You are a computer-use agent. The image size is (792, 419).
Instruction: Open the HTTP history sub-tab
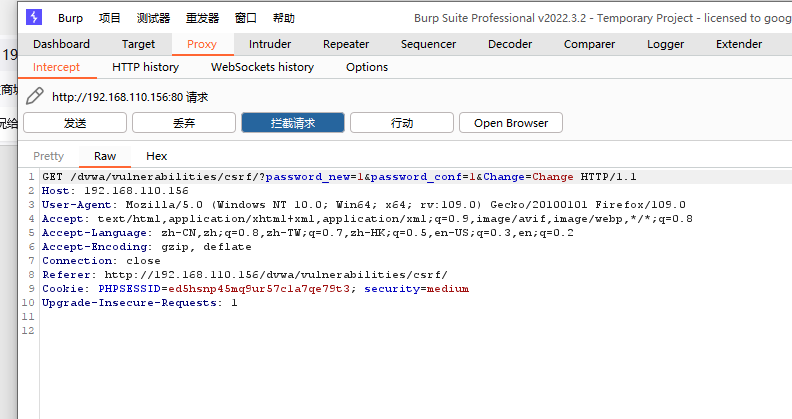click(145, 67)
